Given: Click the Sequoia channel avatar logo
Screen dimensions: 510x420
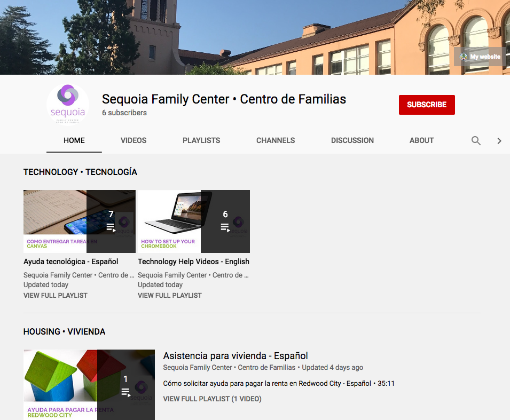Looking at the screenshot, I should [68, 105].
